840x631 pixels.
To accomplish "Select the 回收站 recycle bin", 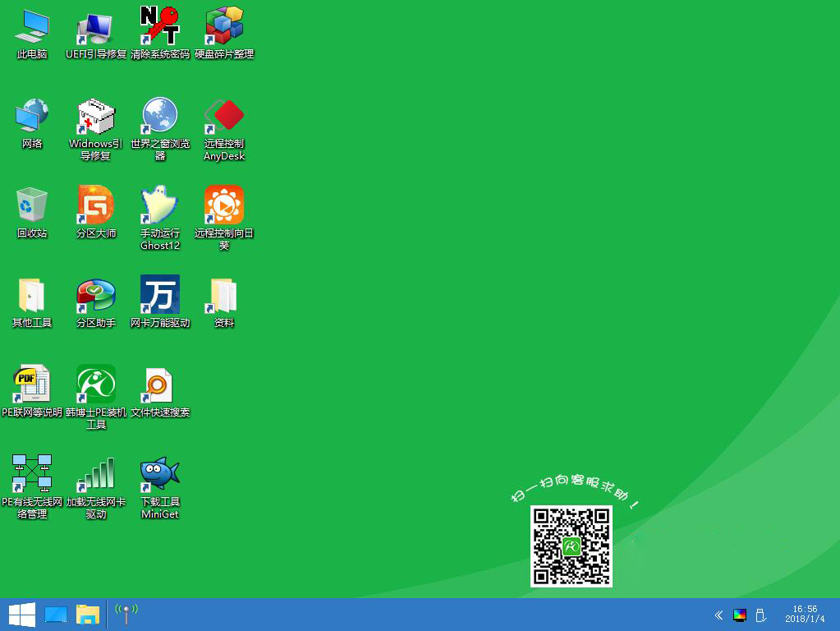I will [32, 205].
